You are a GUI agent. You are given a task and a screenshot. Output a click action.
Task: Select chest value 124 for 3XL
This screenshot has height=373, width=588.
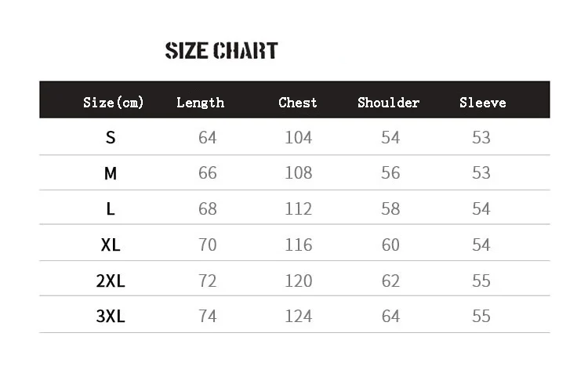point(298,317)
